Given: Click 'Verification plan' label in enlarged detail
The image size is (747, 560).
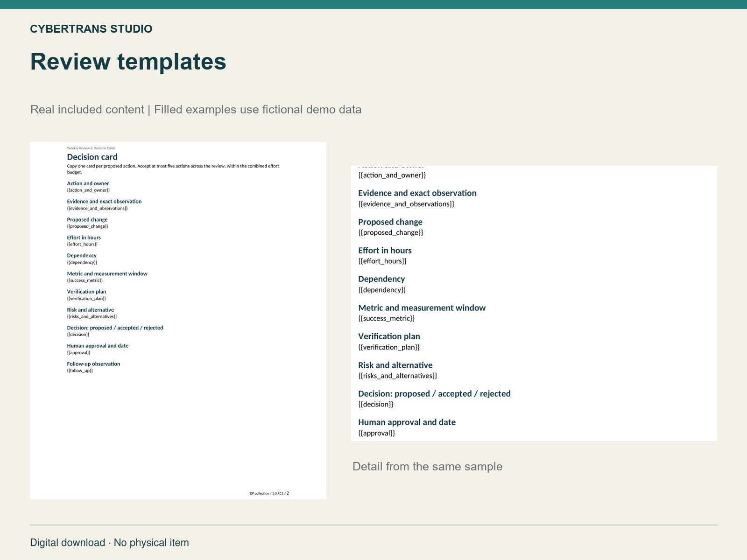Looking at the screenshot, I should click(389, 336).
